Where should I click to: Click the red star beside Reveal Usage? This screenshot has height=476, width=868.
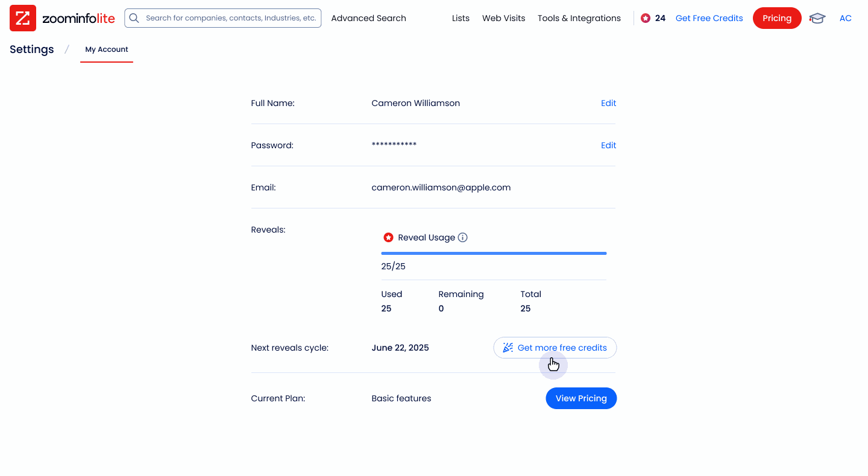389,237
